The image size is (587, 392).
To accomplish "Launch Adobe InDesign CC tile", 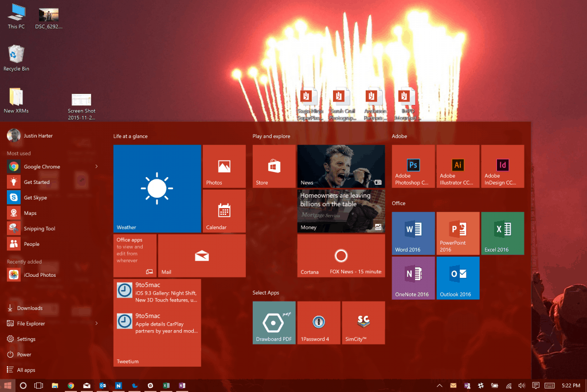I will tap(502, 166).
